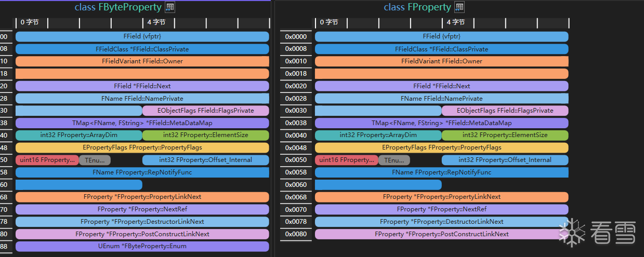Click the FProperty class name in the right header
This screenshot has height=257, width=644.
pos(428,7)
